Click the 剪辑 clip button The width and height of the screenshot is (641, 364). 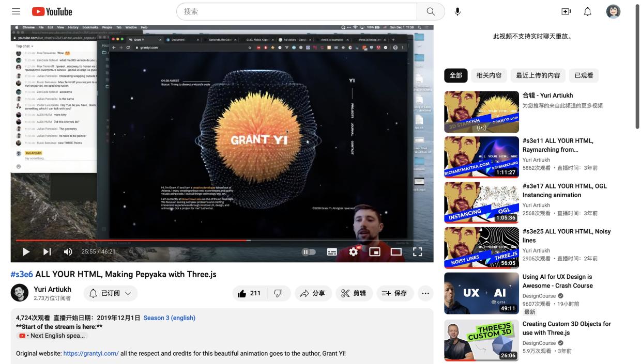(x=354, y=293)
